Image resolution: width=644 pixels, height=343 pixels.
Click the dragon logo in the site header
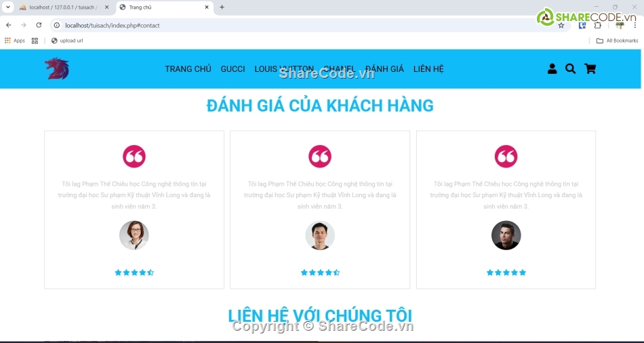pos(57,68)
